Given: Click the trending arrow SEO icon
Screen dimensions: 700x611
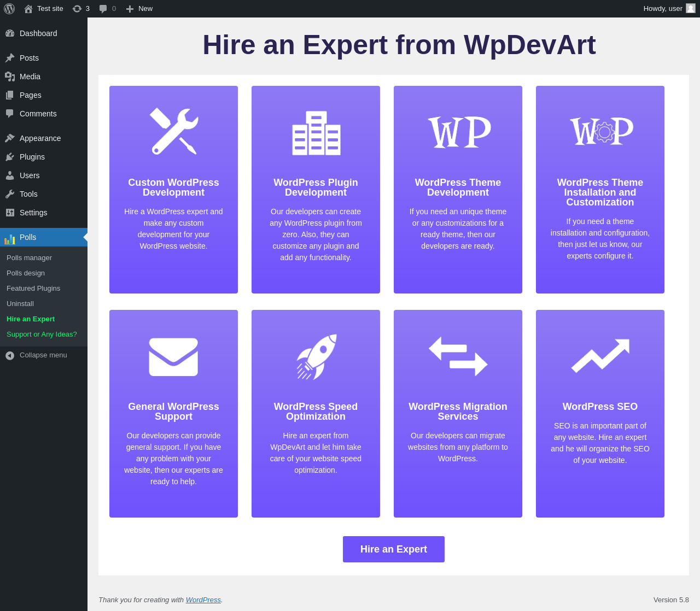Looking at the screenshot, I should pyautogui.click(x=600, y=355).
